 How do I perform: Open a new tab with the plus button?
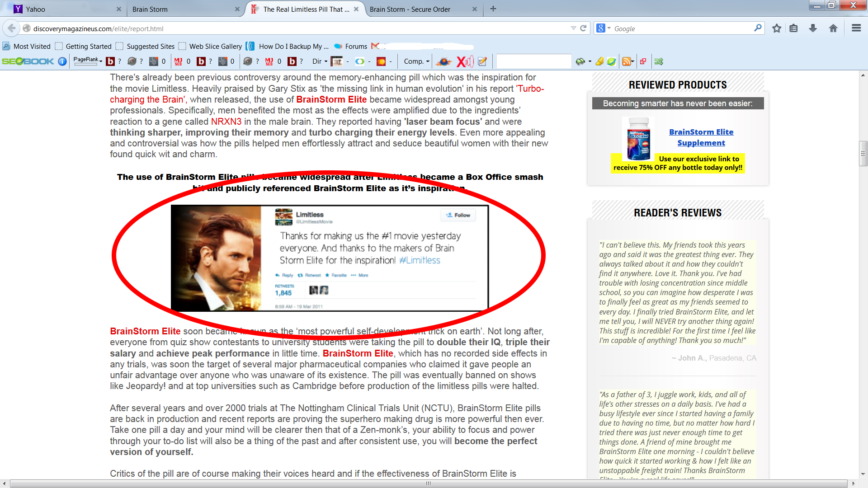[493, 9]
